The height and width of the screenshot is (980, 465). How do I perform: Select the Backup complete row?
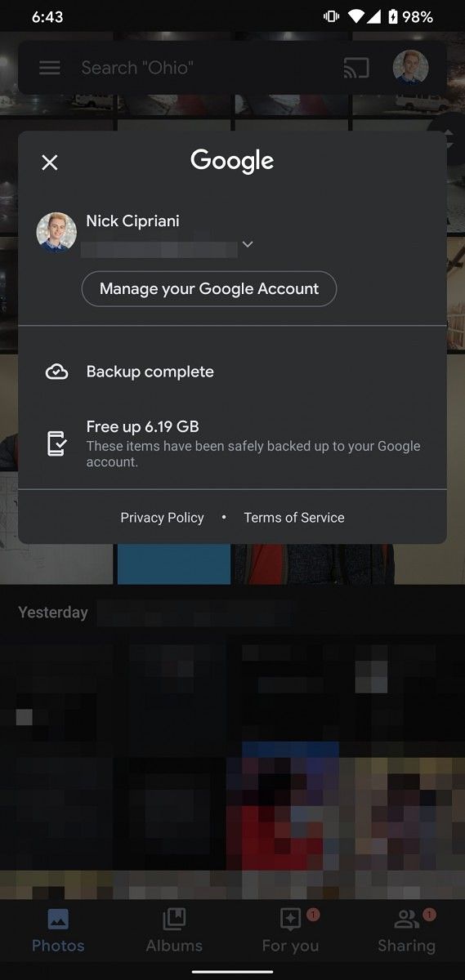click(x=232, y=372)
